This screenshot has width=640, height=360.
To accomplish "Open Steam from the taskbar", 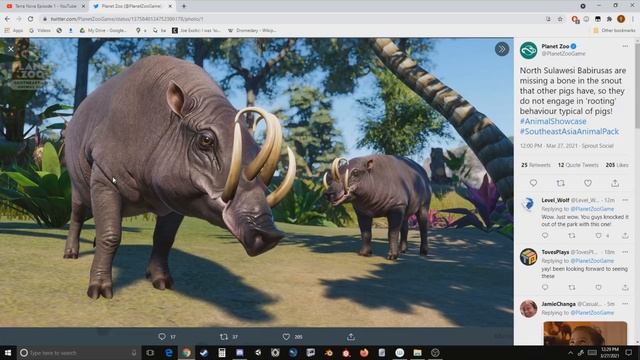I will (x=204, y=353).
